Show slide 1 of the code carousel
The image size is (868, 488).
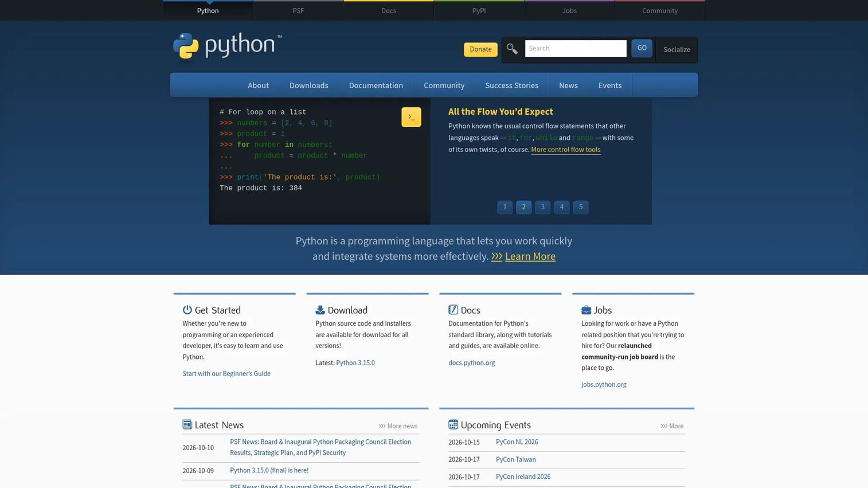[505, 207]
